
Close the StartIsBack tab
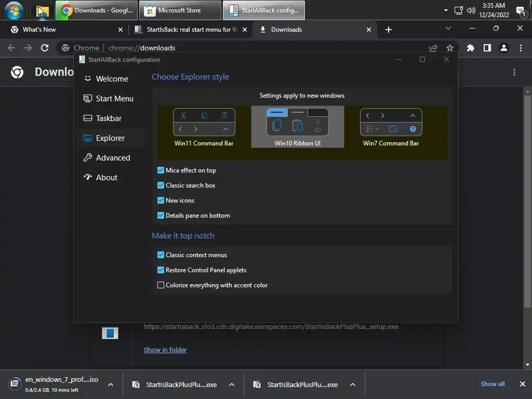tap(245, 30)
